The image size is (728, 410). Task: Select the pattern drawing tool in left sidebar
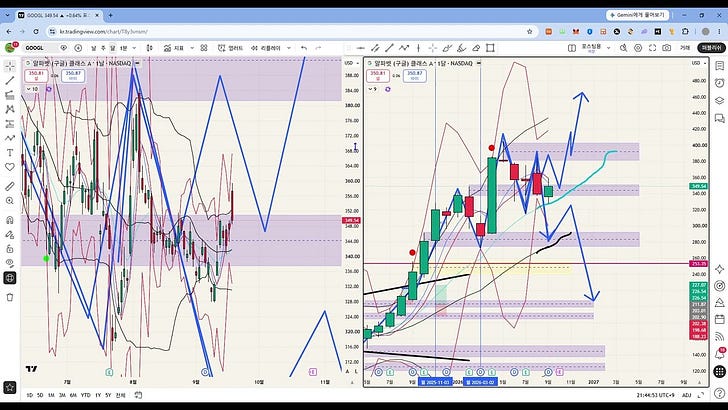[10, 110]
